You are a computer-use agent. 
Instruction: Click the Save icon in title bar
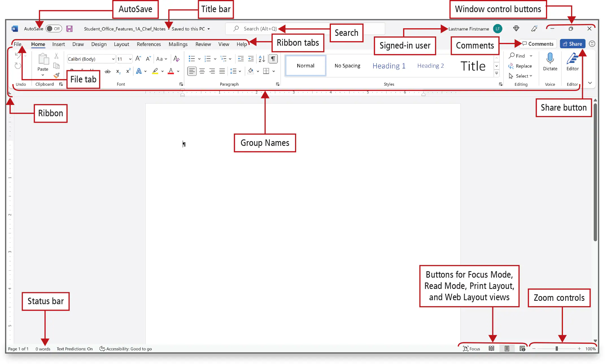(x=69, y=29)
